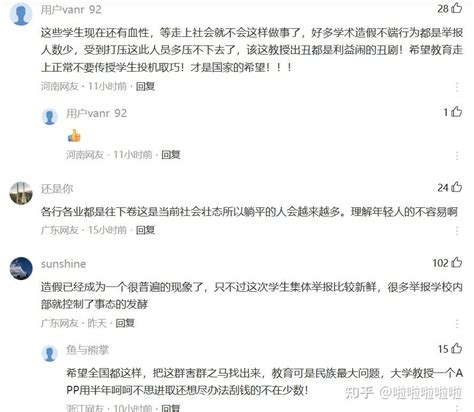Open the sunshine username link
This screenshot has height=412, width=474.
point(63,264)
